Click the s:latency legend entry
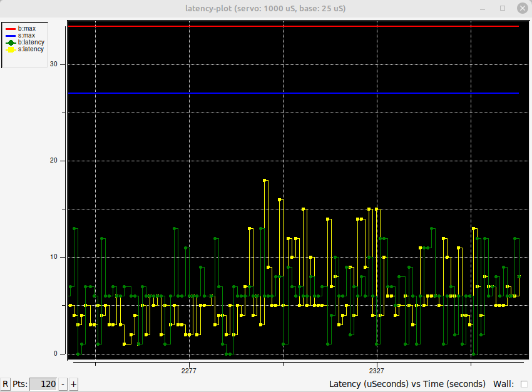This screenshot has height=392, width=532. [x=25, y=49]
